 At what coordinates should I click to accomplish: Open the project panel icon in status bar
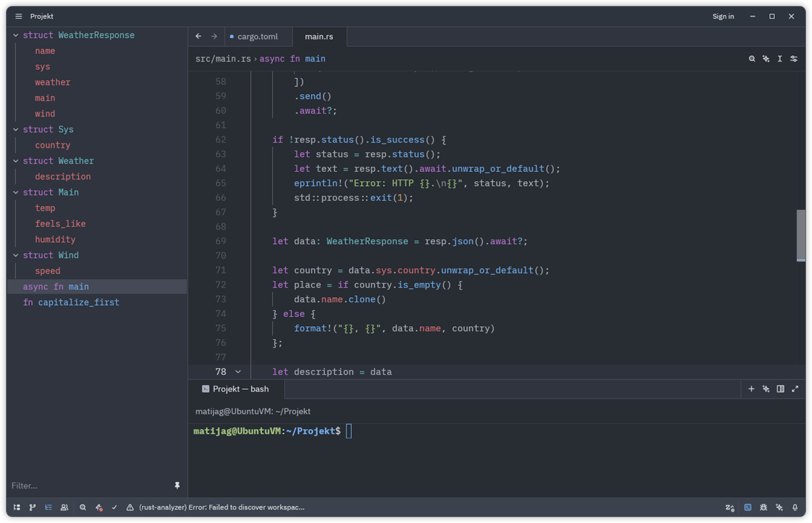[x=17, y=507]
